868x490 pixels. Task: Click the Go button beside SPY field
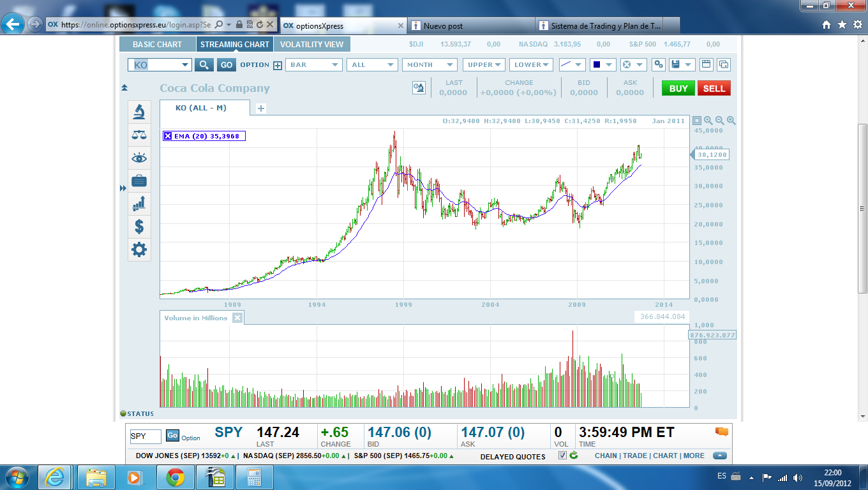172,435
